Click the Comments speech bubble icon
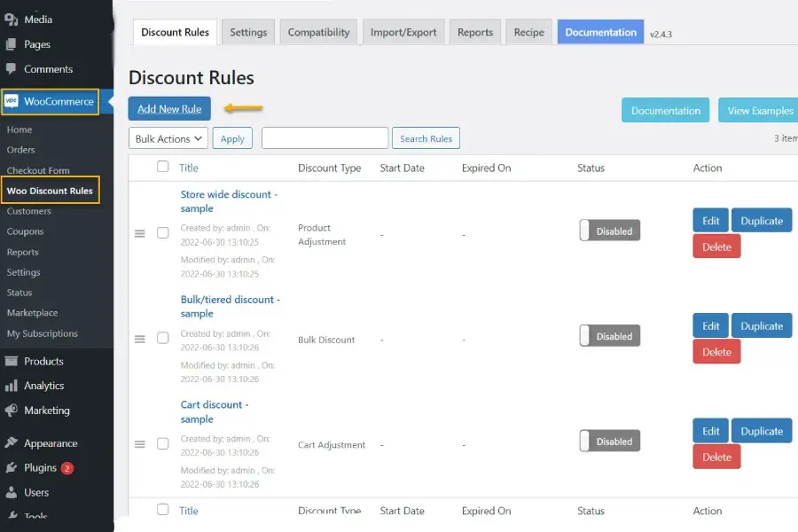Screen dimensions: 798x532 pos(12,69)
